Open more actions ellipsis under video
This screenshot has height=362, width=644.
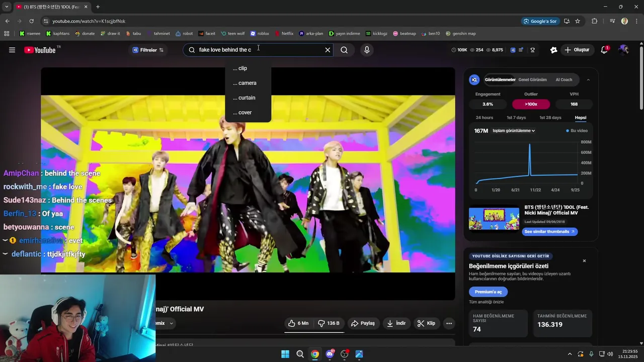coord(449,323)
